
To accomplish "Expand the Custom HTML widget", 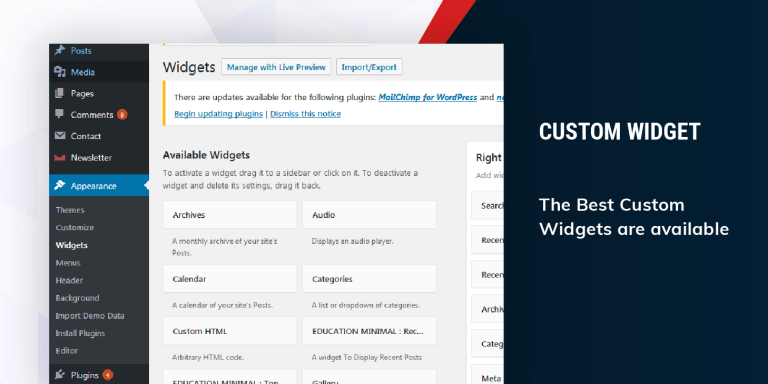I will click(x=230, y=331).
